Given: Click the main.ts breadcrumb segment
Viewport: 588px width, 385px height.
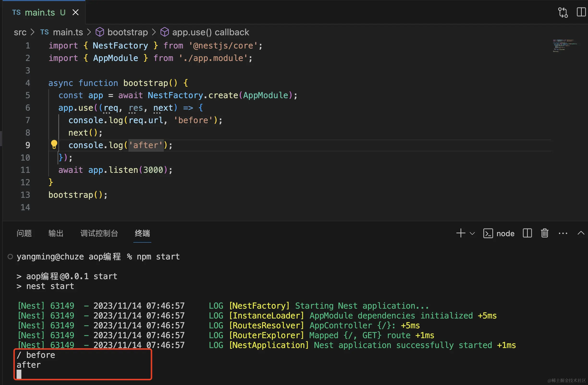Looking at the screenshot, I should coord(68,32).
